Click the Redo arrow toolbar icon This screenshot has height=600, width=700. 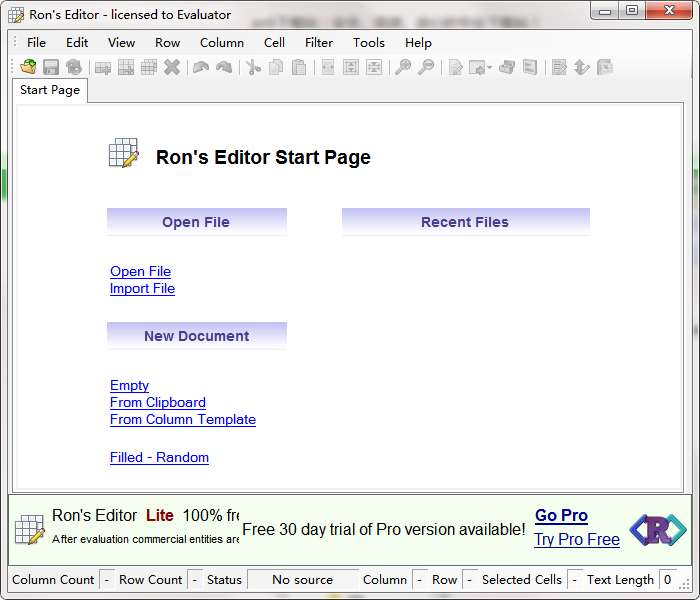click(x=224, y=67)
